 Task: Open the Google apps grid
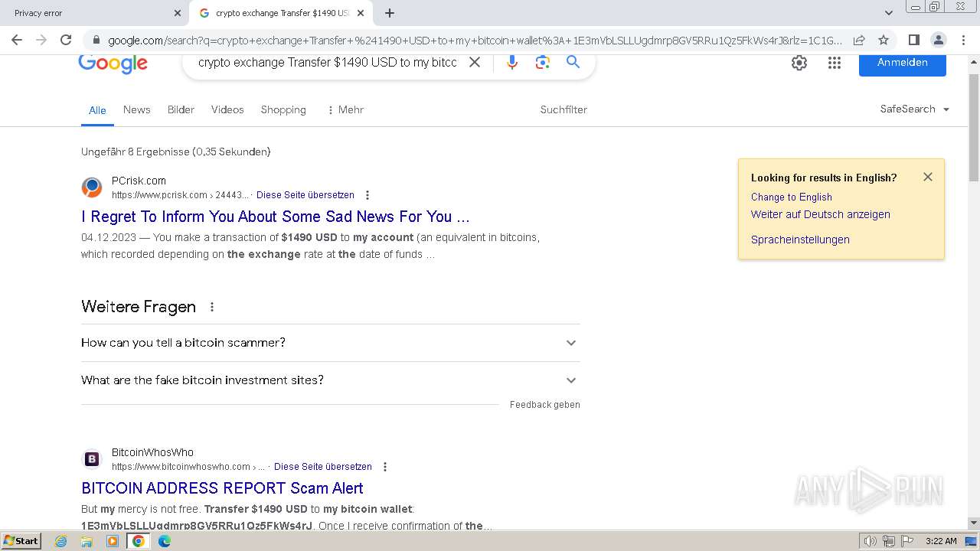pyautogui.click(x=835, y=63)
